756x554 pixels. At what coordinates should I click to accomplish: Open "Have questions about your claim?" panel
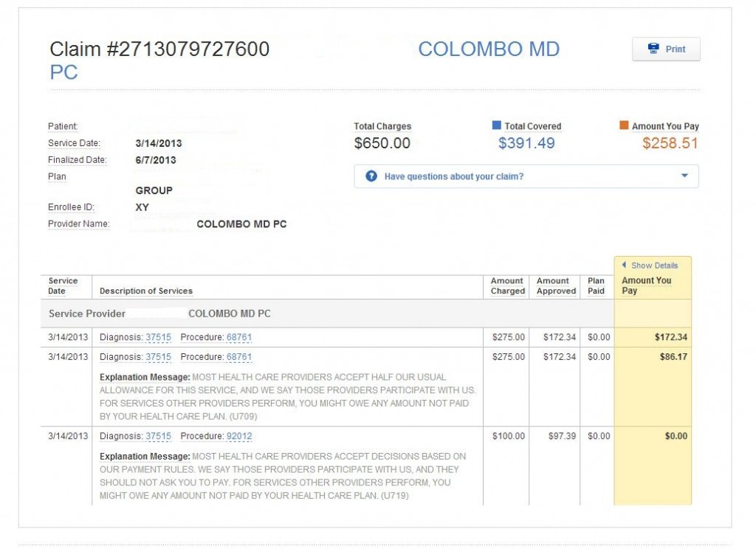(453, 177)
